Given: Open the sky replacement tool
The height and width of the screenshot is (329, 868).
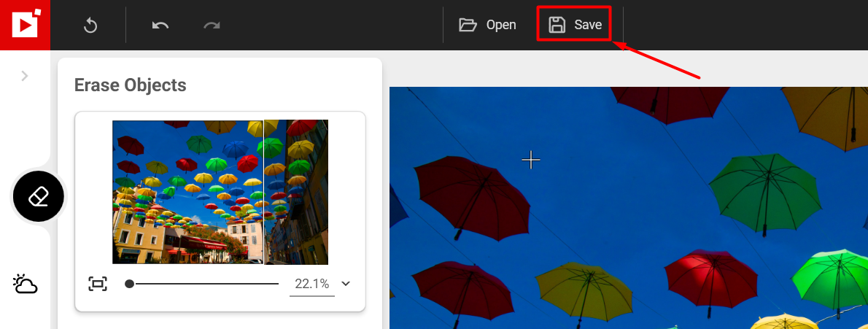Looking at the screenshot, I should tap(25, 284).
